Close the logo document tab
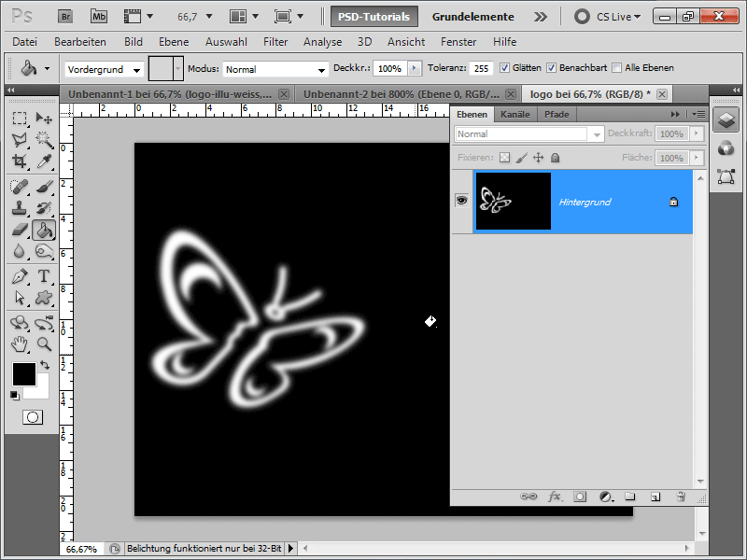The width and height of the screenshot is (747, 560). (662, 94)
